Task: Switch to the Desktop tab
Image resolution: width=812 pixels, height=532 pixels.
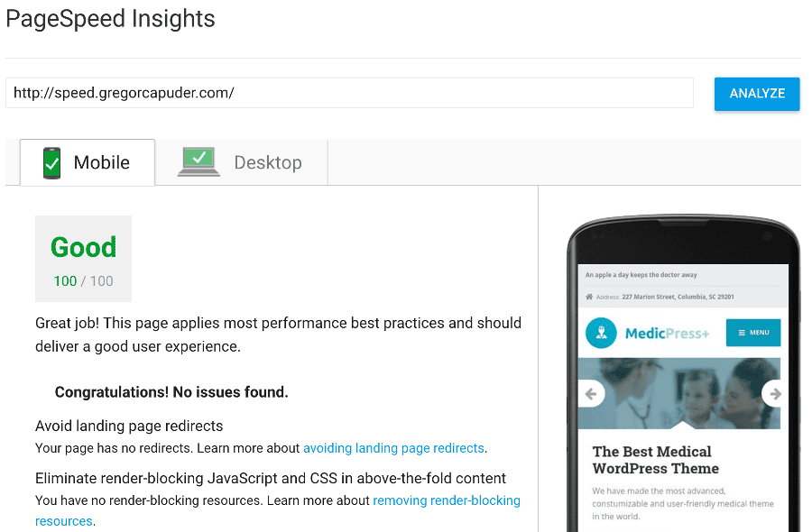Action: coord(241,162)
